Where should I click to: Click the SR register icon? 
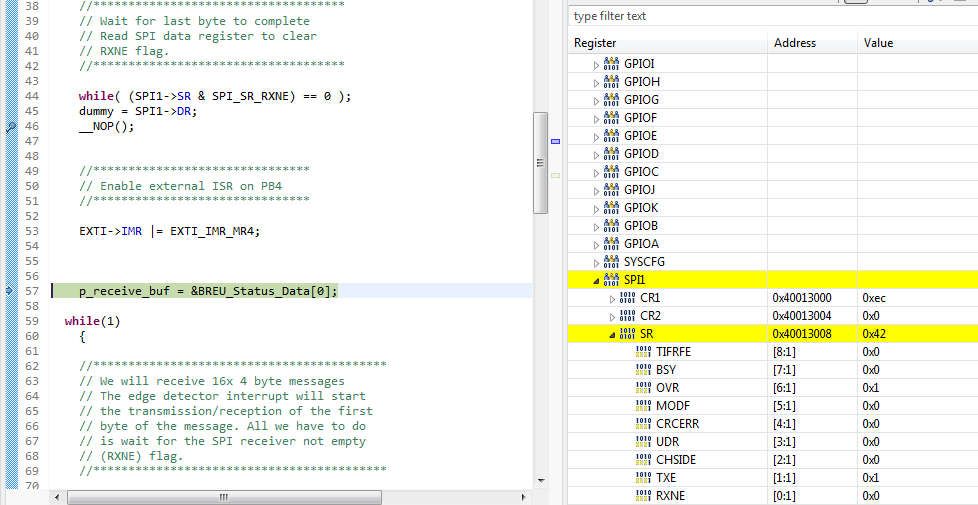(627, 334)
